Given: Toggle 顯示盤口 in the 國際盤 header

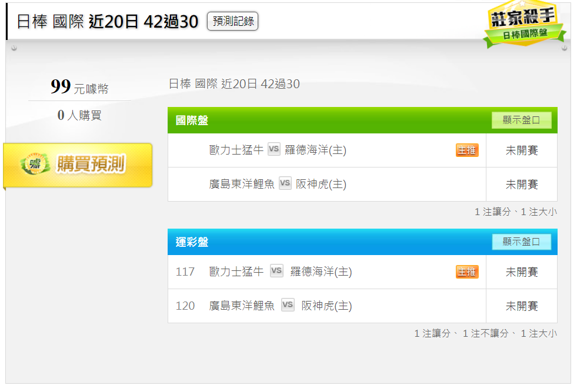Looking at the screenshot, I should point(522,120).
